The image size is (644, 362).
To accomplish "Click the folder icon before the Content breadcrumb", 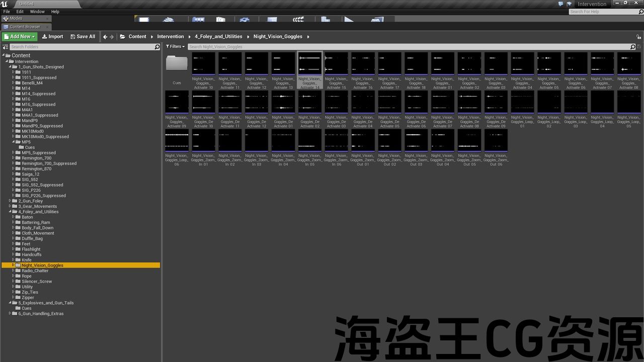I will [122, 37].
